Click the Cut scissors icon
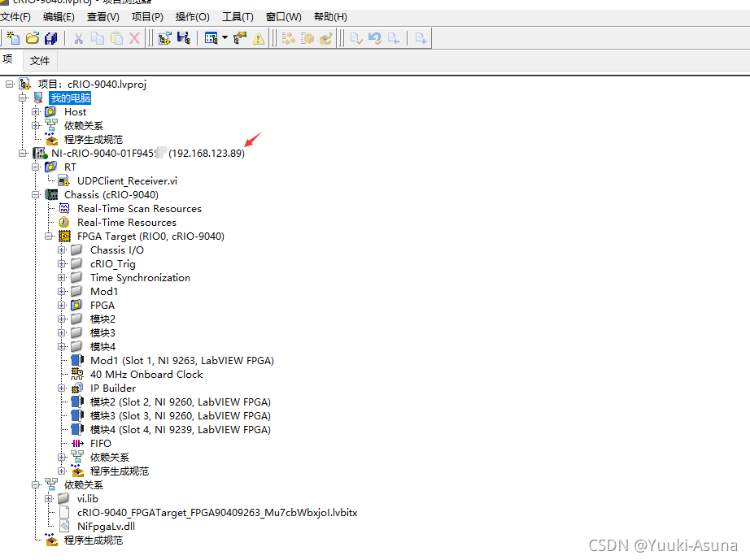 coord(79,38)
